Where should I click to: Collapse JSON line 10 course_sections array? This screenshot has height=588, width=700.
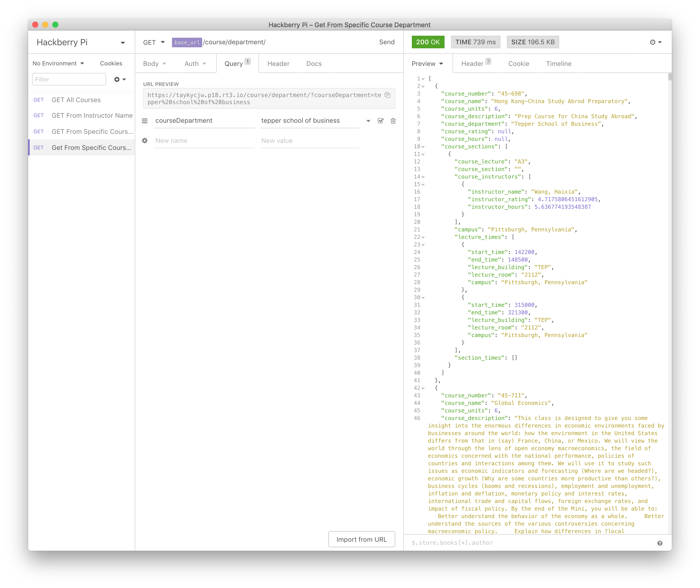pyautogui.click(x=423, y=147)
